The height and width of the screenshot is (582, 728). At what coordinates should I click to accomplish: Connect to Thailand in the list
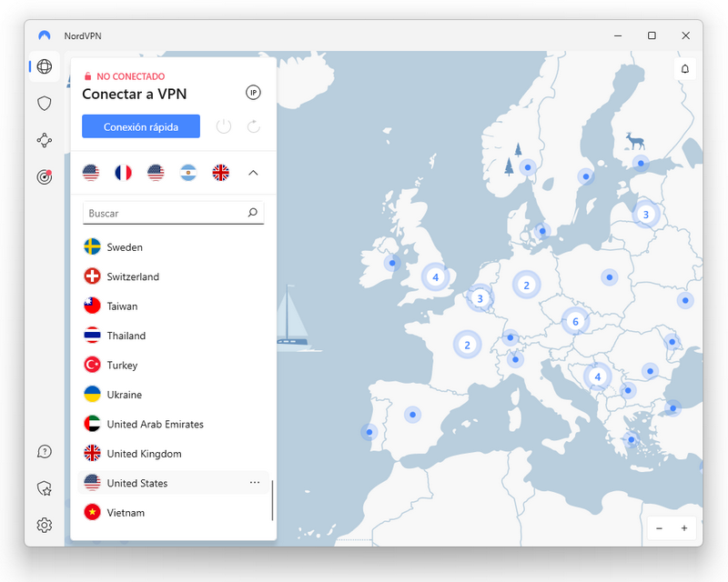(174, 336)
